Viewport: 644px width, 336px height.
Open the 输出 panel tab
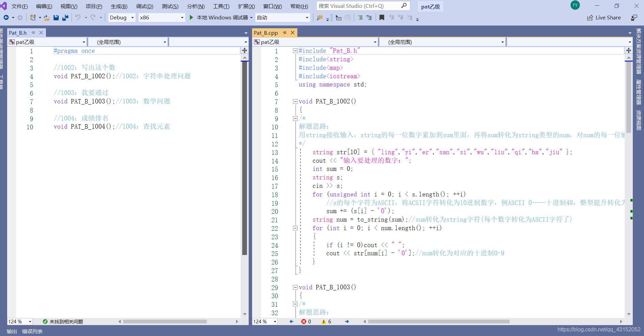[12, 331]
